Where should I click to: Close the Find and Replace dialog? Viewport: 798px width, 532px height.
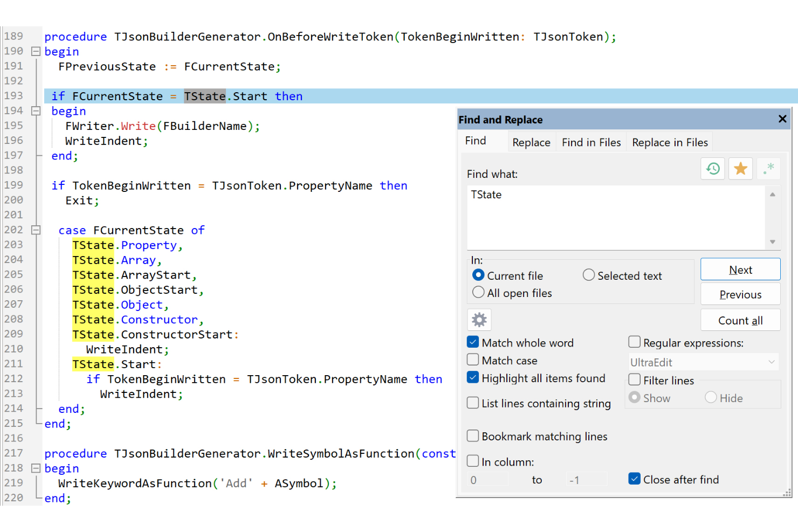coord(782,119)
